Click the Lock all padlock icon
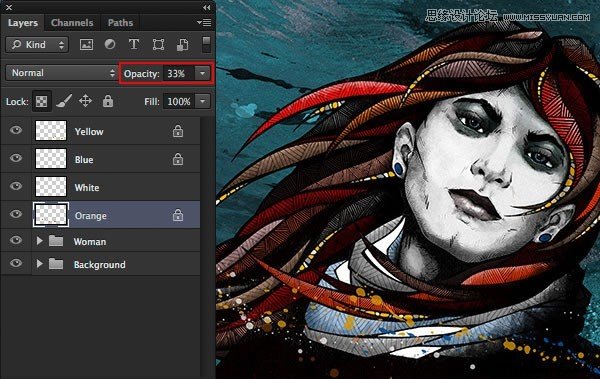The image size is (600, 379). tap(108, 101)
